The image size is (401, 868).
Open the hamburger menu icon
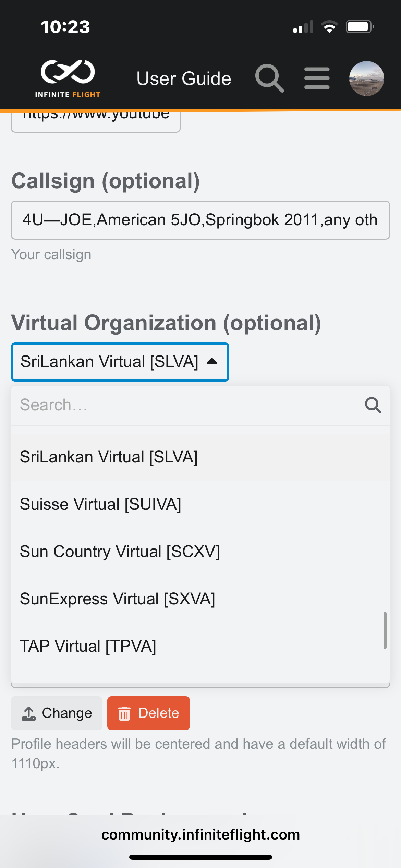[317, 78]
